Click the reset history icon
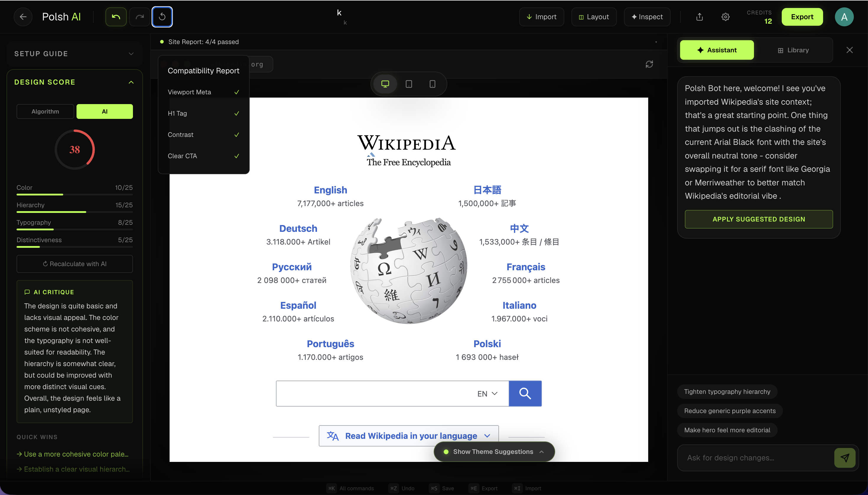Image resolution: width=868 pixels, height=495 pixels. (x=162, y=17)
